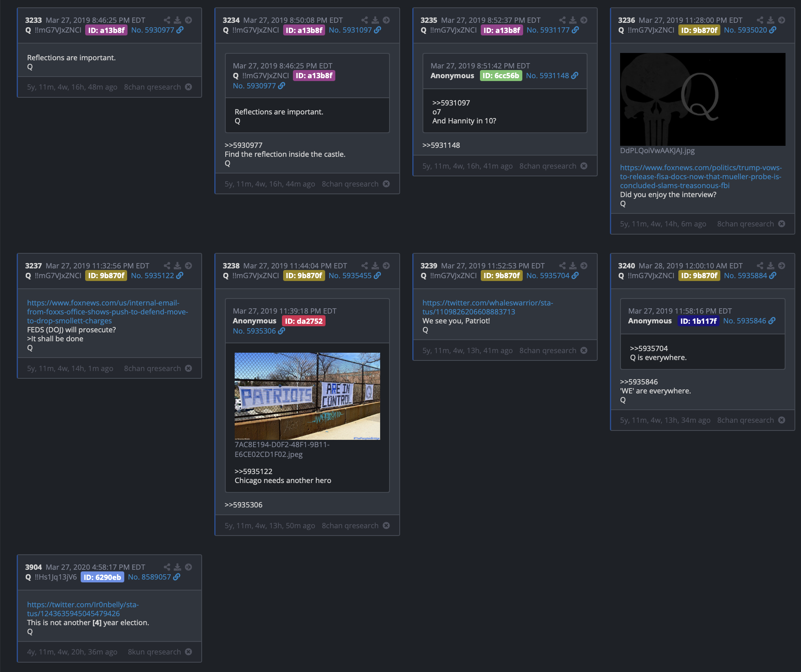The image size is (801, 672).
Task: Click >>5935846 reference in post 3240 body
Action: [639, 382]
